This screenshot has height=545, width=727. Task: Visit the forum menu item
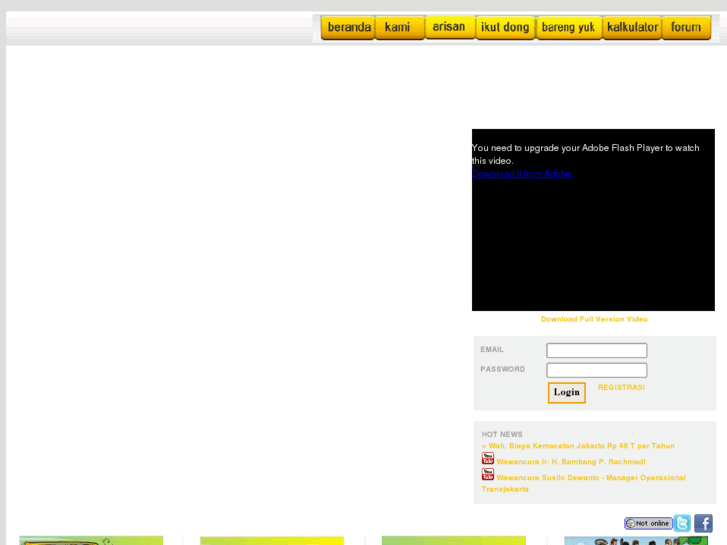click(x=686, y=27)
